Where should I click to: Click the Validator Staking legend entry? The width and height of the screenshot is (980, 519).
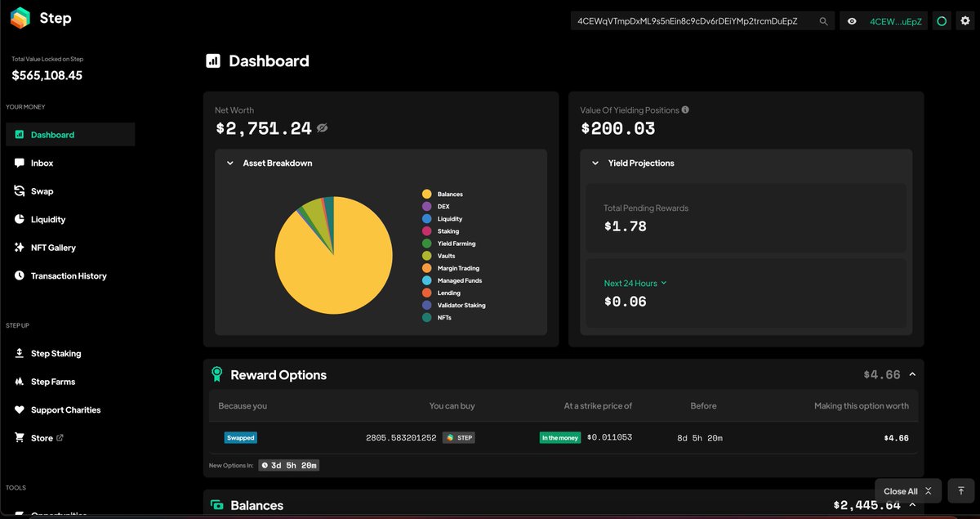[453, 305]
